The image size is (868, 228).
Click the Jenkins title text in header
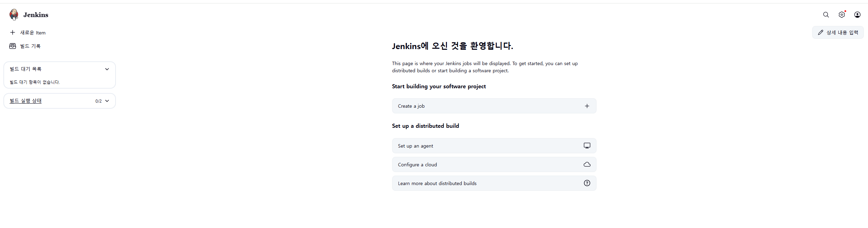click(x=36, y=15)
